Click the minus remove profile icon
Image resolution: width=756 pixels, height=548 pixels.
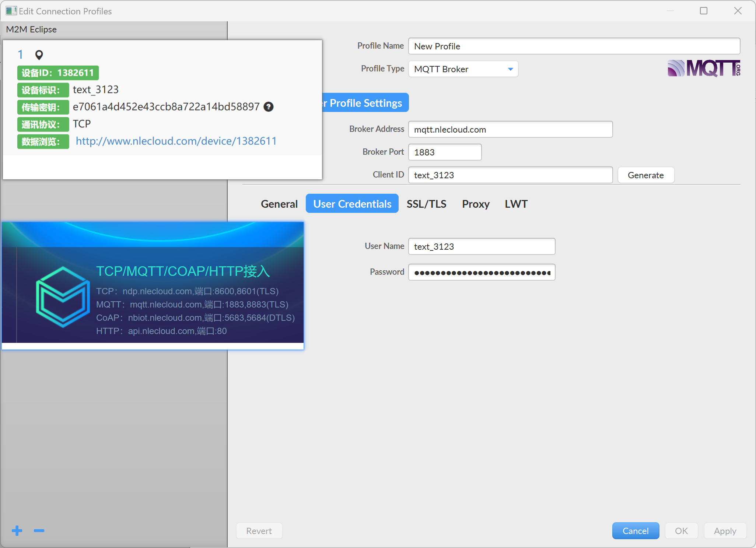pyautogui.click(x=39, y=531)
